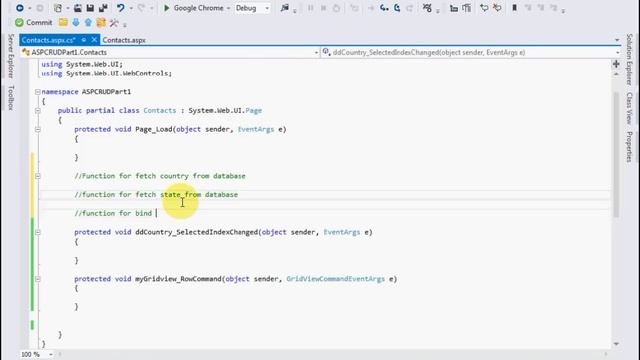
Task: Click 'using System.Web.UI.WebControls;' line
Action: (107, 73)
